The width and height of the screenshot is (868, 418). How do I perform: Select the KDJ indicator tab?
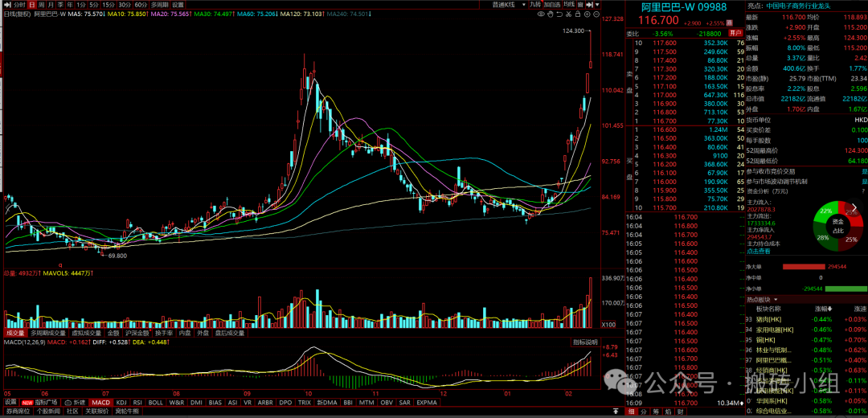tap(121, 402)
